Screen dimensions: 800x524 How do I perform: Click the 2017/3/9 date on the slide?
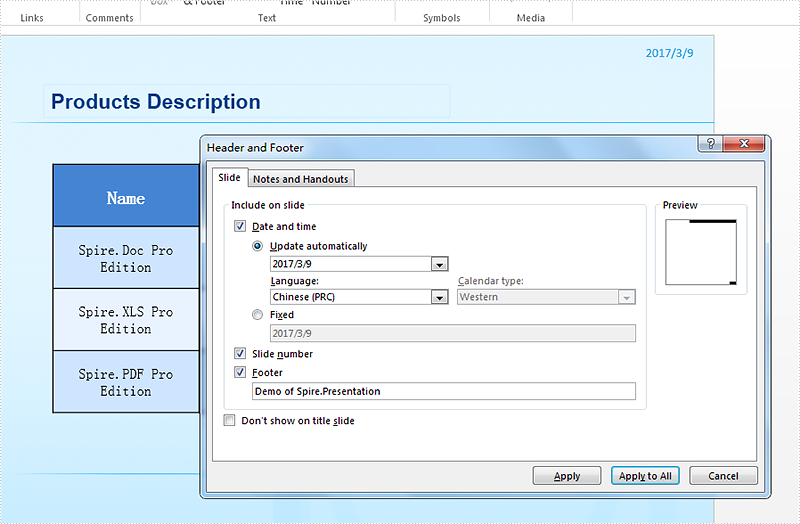669,53
